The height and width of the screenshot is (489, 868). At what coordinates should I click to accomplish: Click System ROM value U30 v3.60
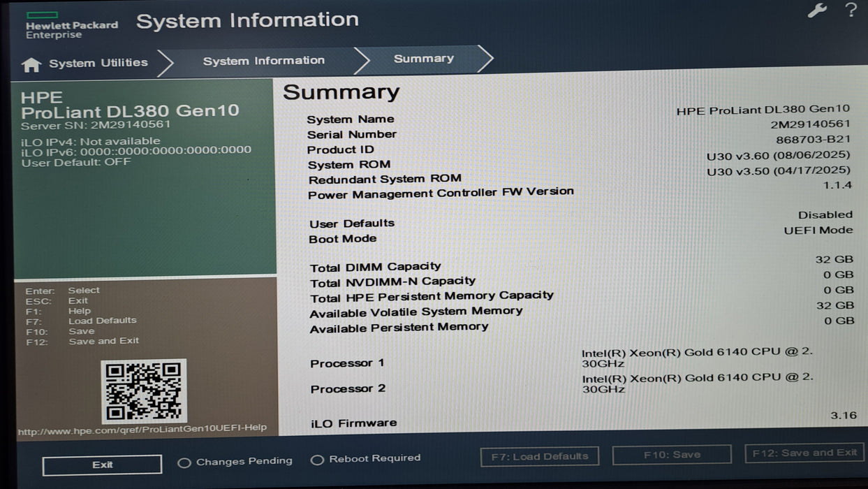coord(779,155)
